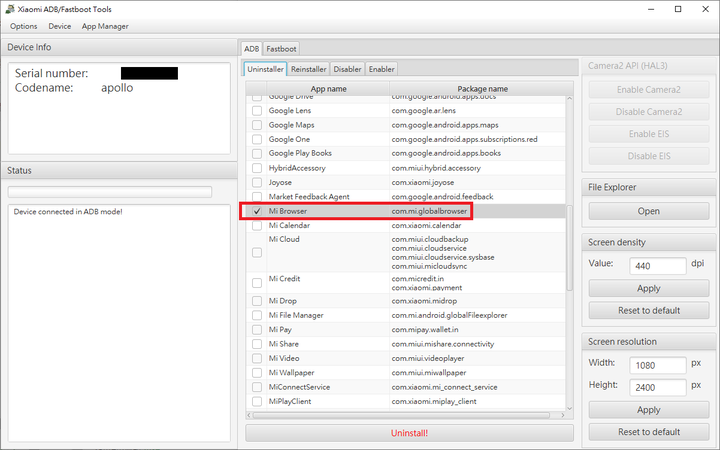Click the app list scroll up arrow
720x450 pixels.
(x=569, y=99)
